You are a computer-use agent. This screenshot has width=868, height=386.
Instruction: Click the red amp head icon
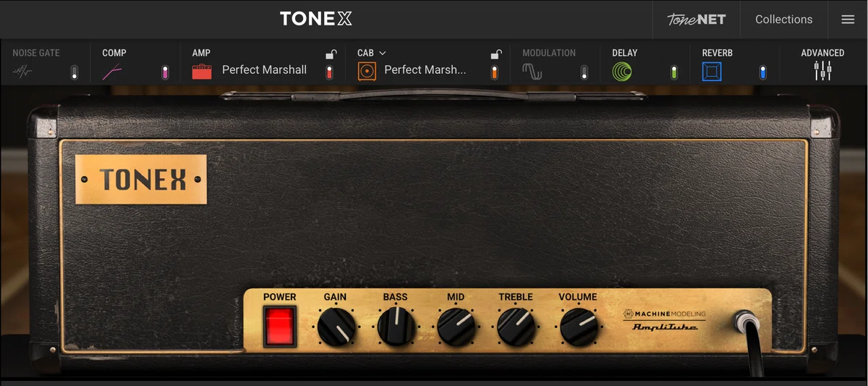coord(202,71)
